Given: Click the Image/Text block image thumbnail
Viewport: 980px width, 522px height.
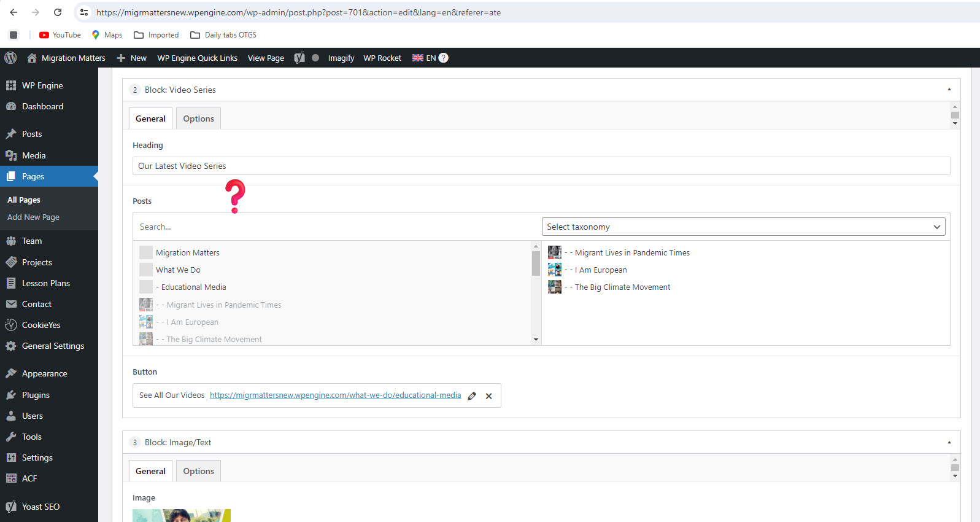Looking at the screenshot, I should pyautogui.click(x=182, y=515).
